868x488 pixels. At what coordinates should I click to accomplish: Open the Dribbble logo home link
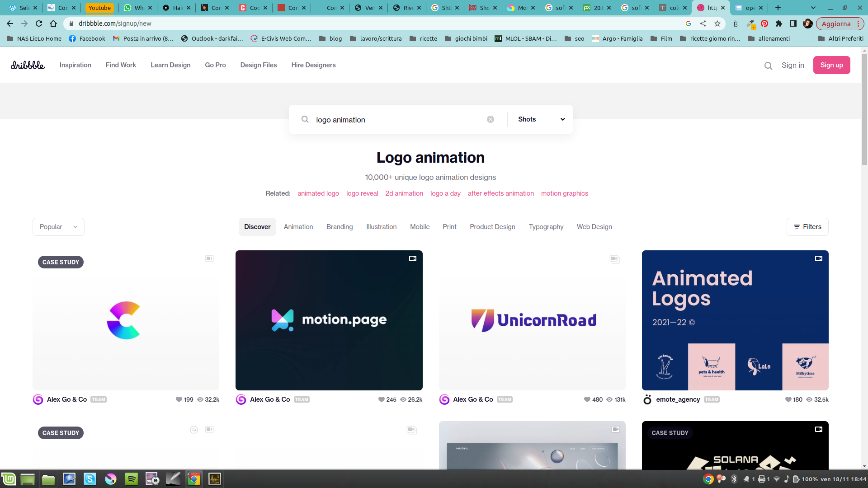tap(28, 65)
